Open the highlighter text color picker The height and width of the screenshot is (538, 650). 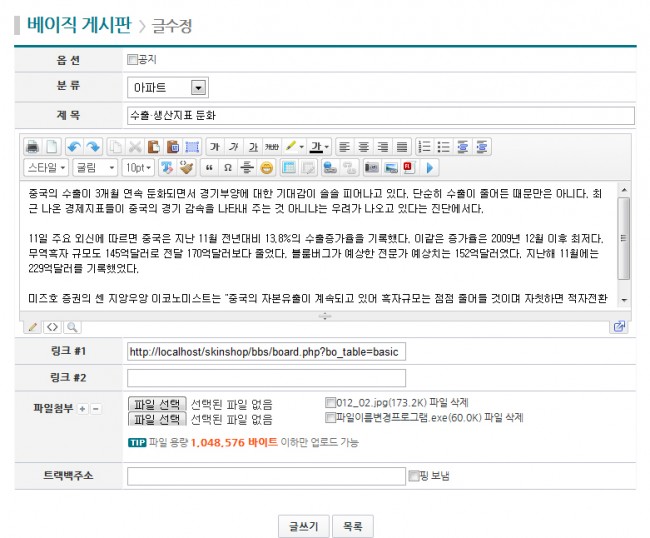(x=295, y=146)
